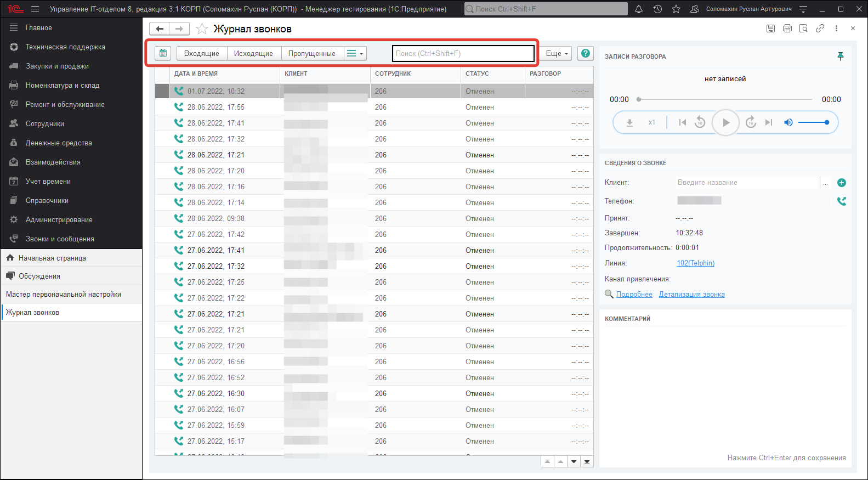This screenshot has height=480, width=868.
Task: Download the call recording
Action: point(629,123)
